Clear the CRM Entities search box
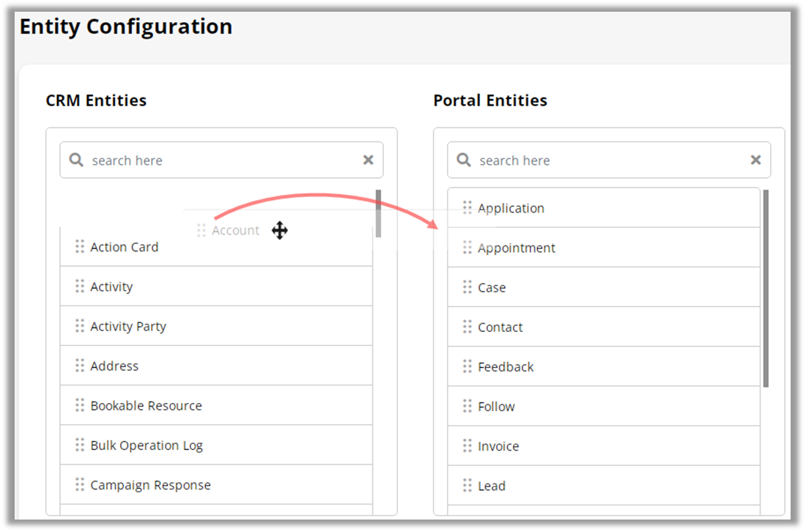806x532 pixels. (x=369, y=160)
